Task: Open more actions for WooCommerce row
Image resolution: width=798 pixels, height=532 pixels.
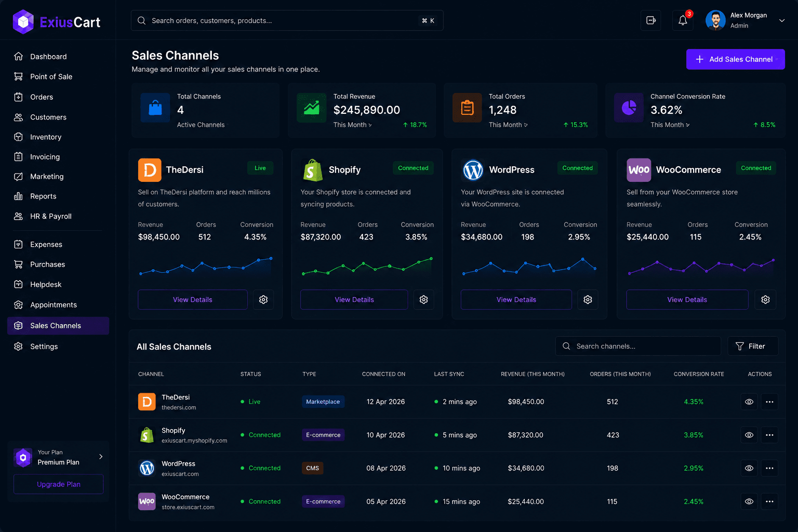Action: pyautogui.click(x=769, y=501)
